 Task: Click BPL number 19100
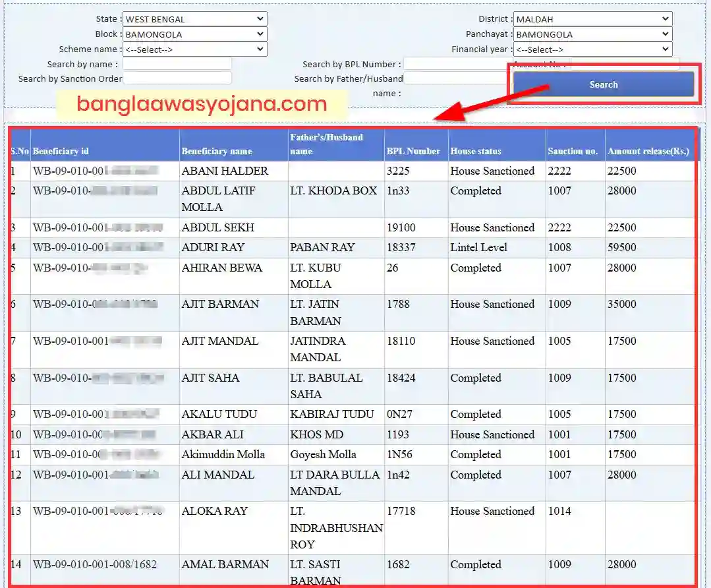click(401, 227)
